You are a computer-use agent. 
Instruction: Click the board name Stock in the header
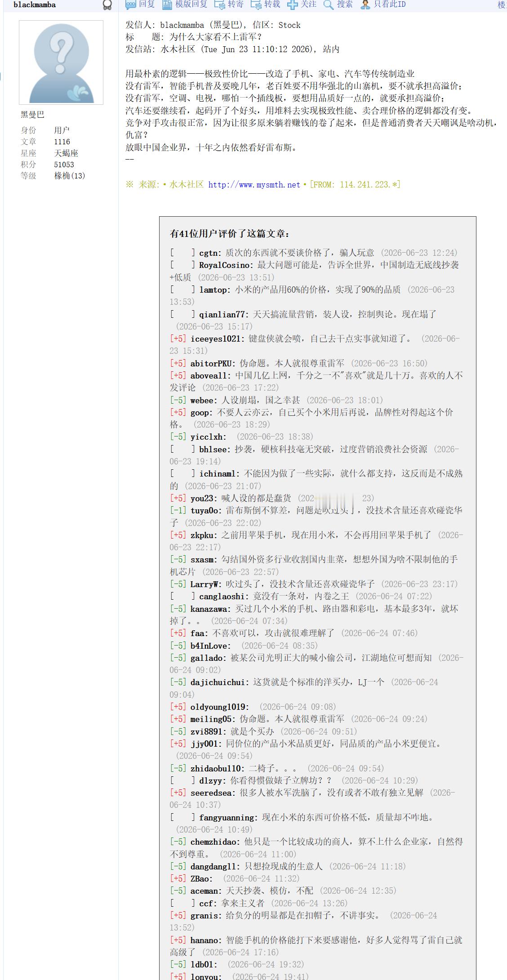(289, 25)
